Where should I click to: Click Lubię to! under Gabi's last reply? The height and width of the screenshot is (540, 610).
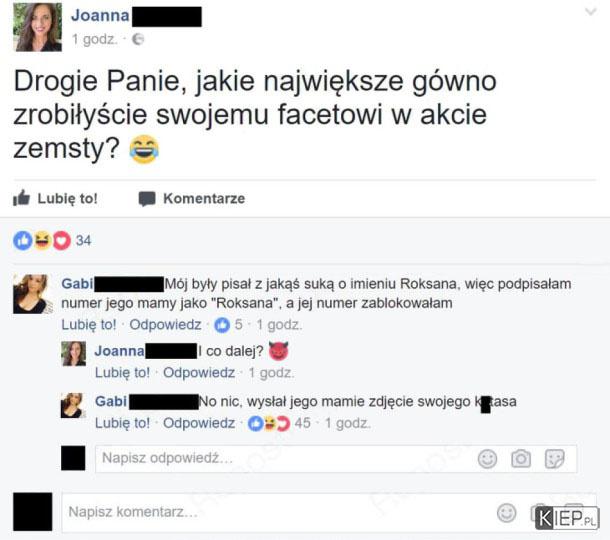tap(122, 423)
